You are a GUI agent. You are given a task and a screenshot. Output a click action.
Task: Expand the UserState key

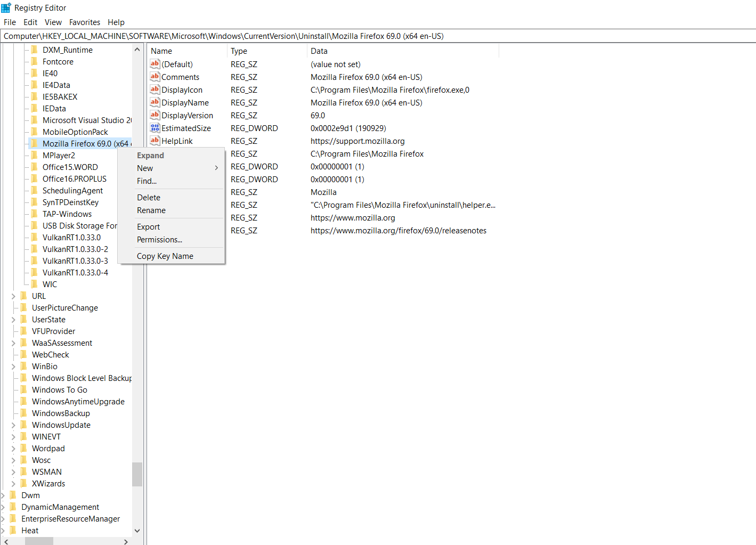13,320
